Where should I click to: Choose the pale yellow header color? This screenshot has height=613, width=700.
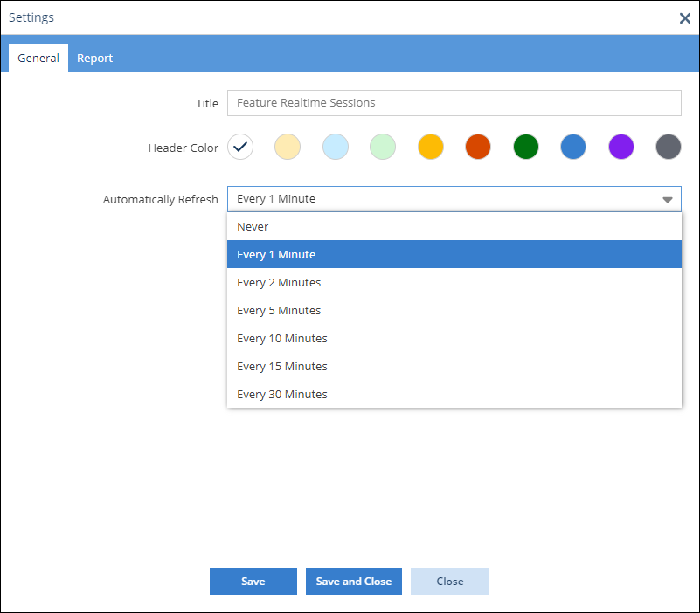288,147
